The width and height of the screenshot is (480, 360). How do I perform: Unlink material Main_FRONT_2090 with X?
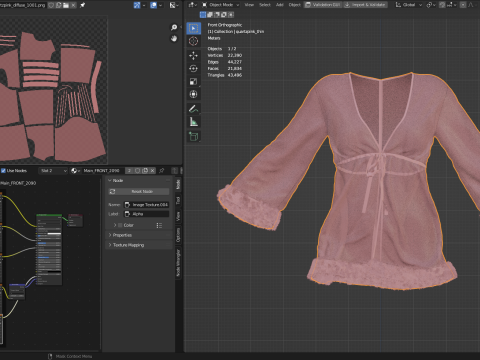[152, 171]
